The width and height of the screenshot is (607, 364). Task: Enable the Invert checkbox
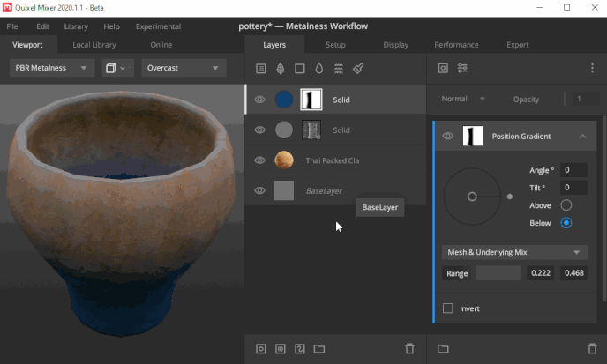pyautogui.click(x=448, y=308)
